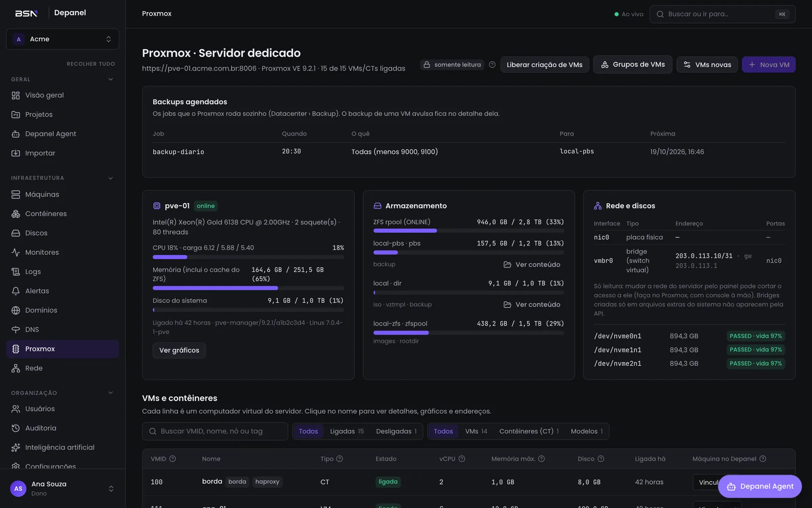Open DNS sidebar item
This screenshot has width=812, height=508.
(62, 330)
